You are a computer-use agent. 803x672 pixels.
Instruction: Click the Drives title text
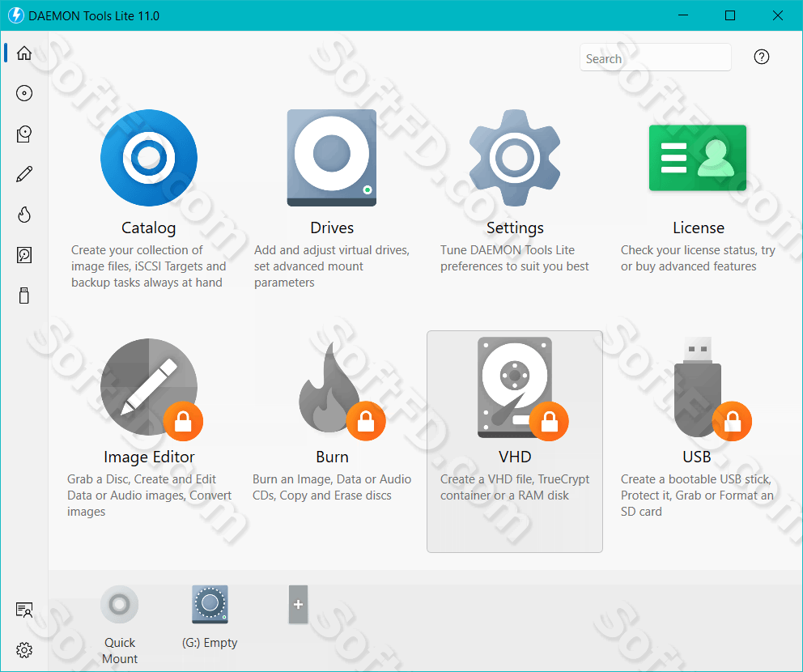pos(332,228)
